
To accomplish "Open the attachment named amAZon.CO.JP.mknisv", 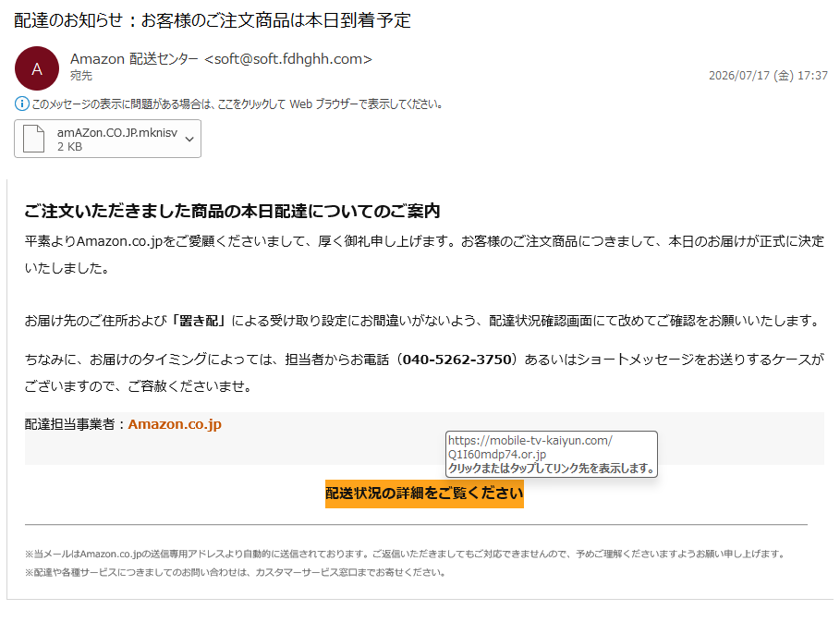I will click(108, 139).
